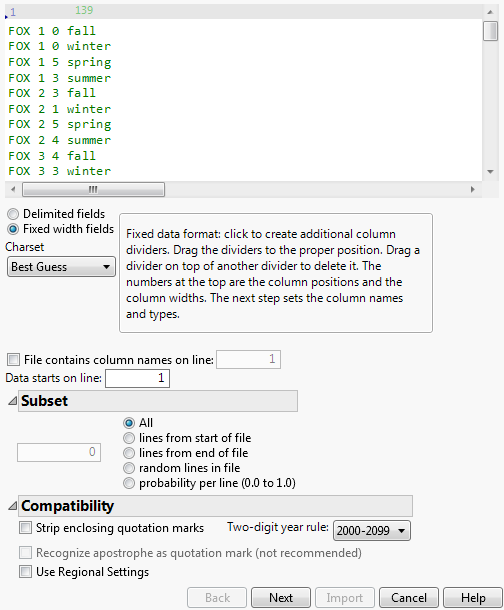Click the Cancel button

pos(409,598)
